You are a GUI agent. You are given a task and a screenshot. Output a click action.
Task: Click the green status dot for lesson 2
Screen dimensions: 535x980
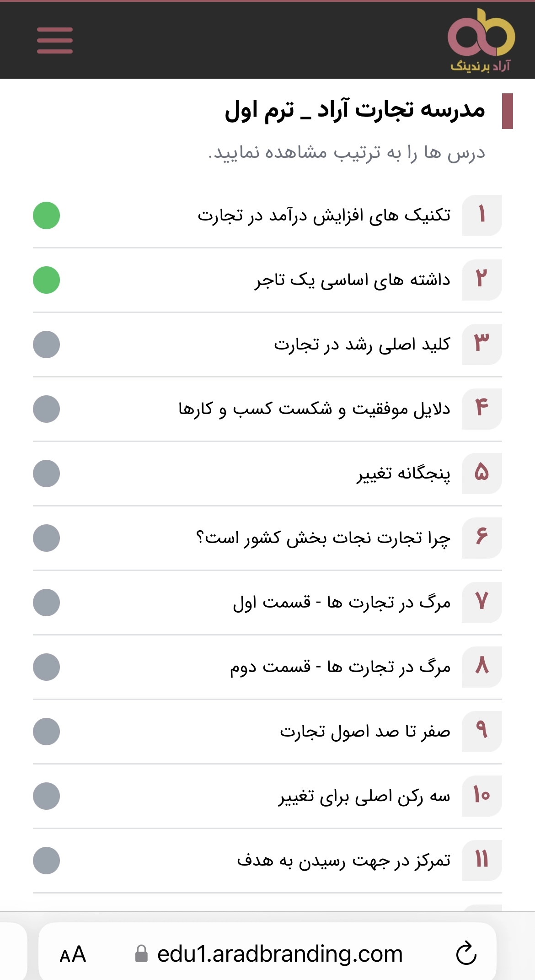click(46, 280)
